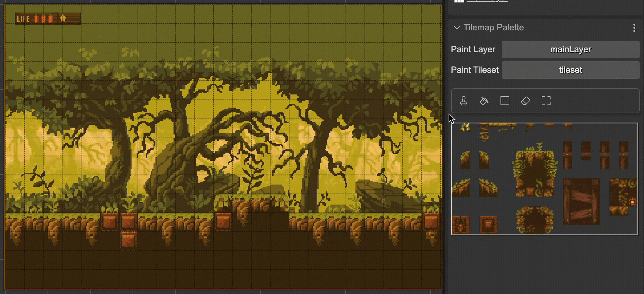Click the raised grassy platform in scene
This screenshot has width=644, height=294.
[251, 203]
